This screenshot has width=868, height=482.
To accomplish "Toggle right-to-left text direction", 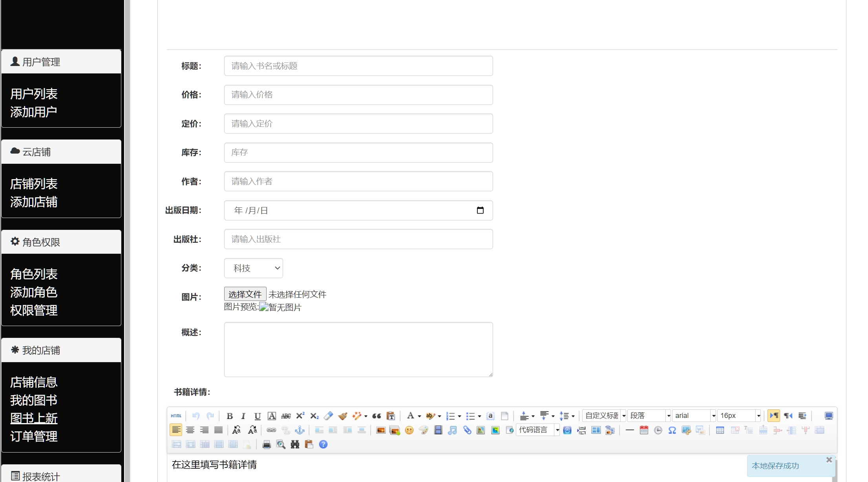I will pyautogui.click(x=788, y=416).
